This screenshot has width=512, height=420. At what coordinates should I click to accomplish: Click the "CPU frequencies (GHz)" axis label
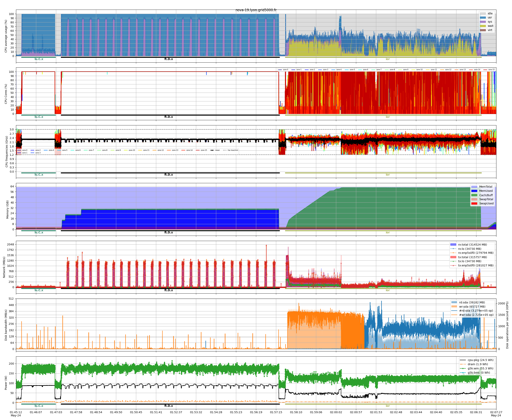click(7, 152)
